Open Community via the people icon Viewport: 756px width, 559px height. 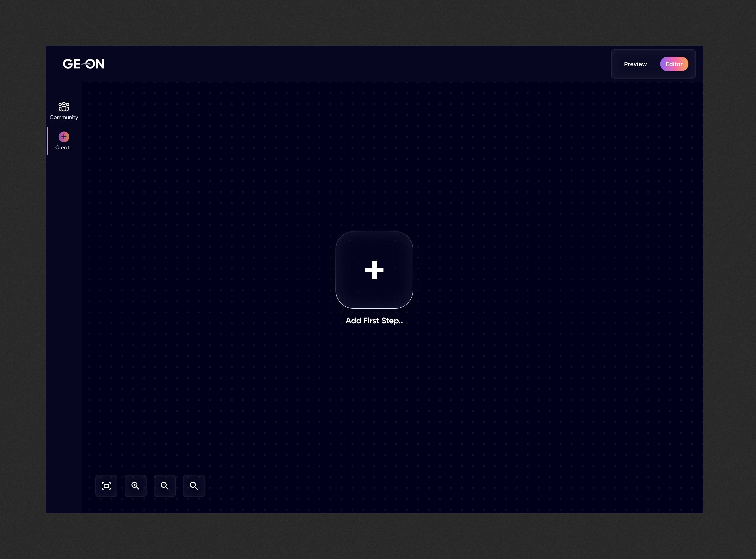[64, 107]
